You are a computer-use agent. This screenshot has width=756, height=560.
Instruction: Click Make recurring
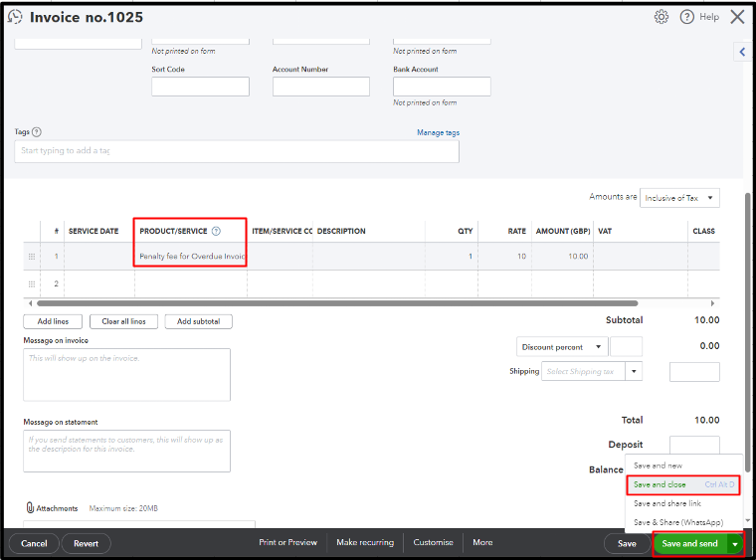tap(365, 543)
